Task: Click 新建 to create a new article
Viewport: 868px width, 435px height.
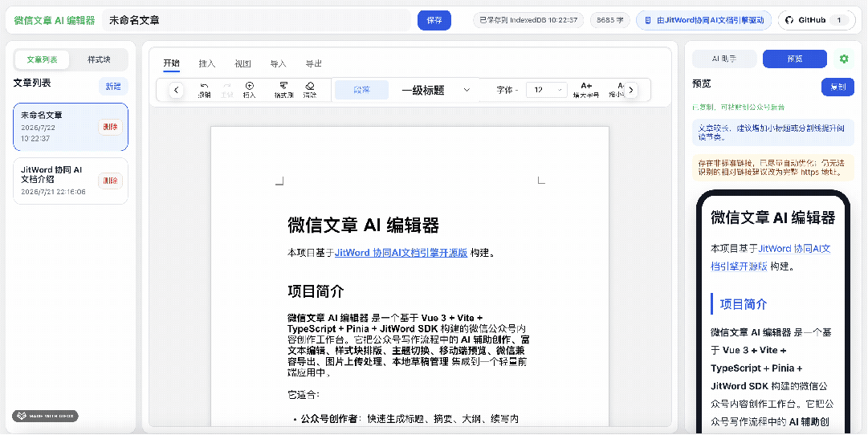Action: pyautogui.click(x=113, y=87)
